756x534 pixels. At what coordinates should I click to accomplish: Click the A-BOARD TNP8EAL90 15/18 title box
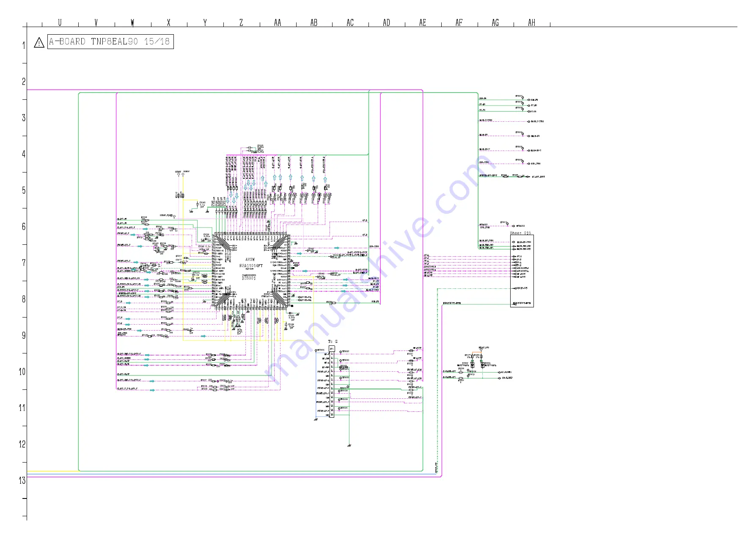coord(110,41)
